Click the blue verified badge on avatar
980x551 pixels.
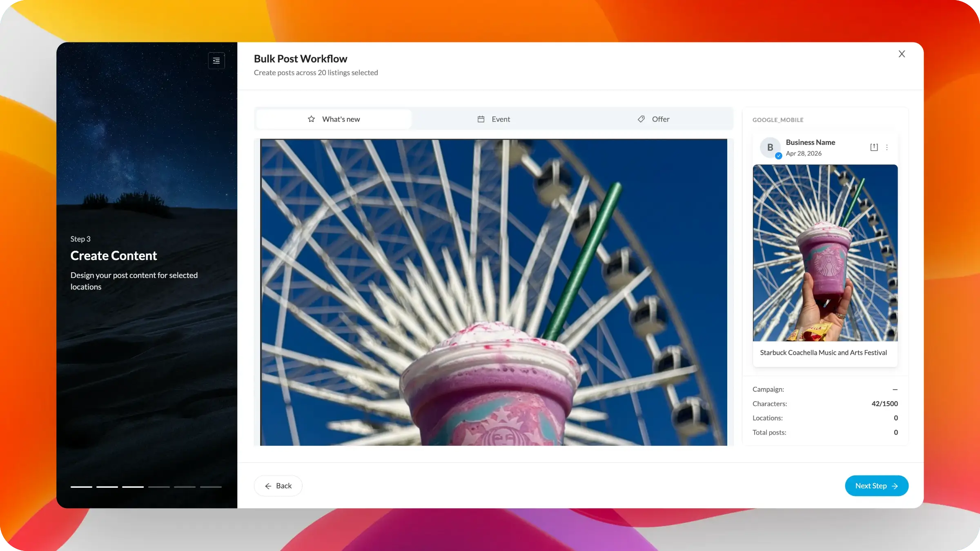779,156
